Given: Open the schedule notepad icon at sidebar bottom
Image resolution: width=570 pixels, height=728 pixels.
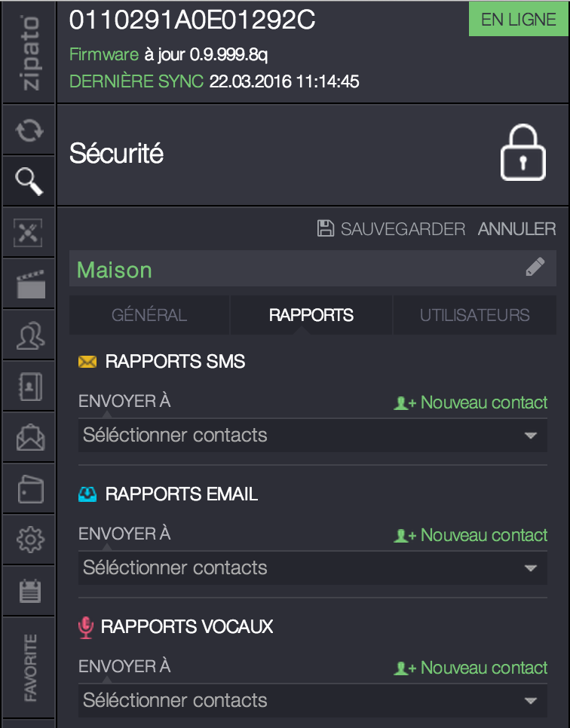Looking at the screenshot, I should point(28,591).
